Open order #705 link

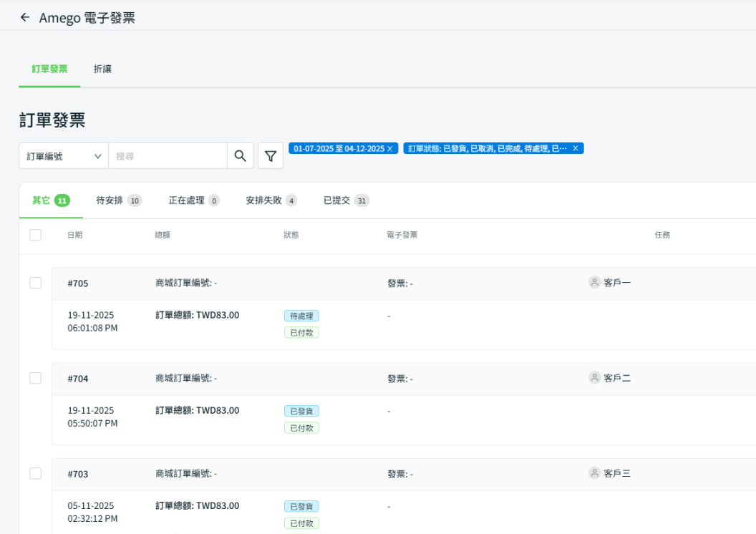pos(78,283)
